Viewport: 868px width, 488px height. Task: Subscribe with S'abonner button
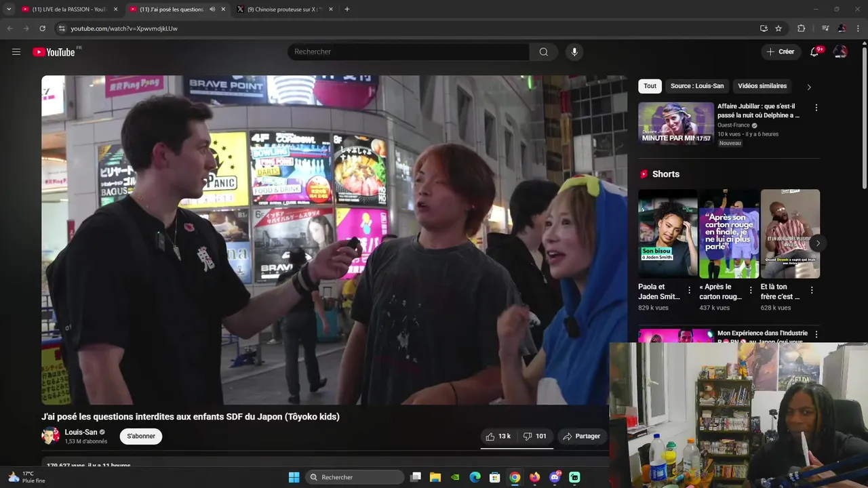pos(141,436)
